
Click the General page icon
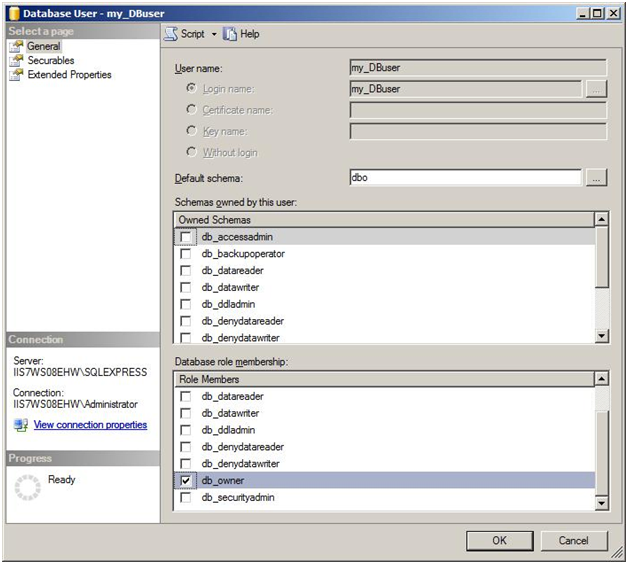pyautogui.click(x=16, y=46)
